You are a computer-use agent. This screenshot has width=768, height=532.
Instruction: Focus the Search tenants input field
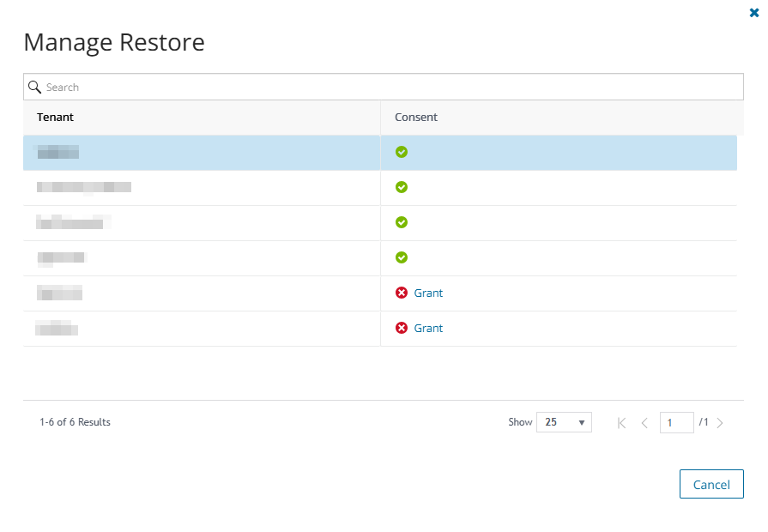click(x=386, y=87)
